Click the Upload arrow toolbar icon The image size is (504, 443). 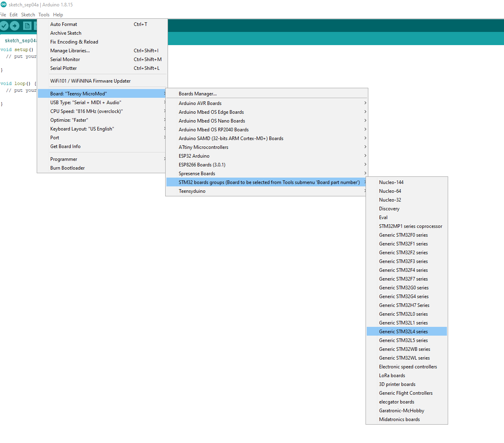coord(14,26)
